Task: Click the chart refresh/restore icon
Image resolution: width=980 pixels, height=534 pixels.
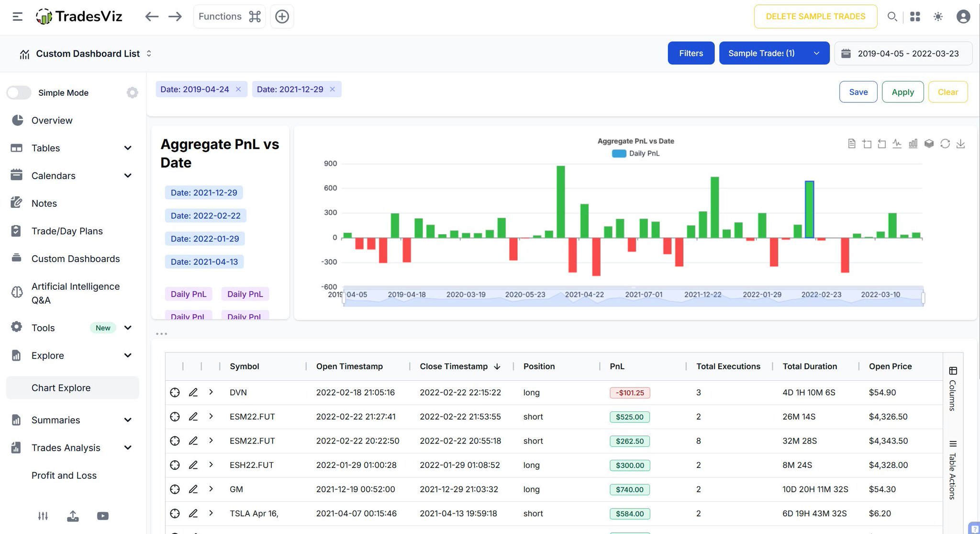Action: click(x=945, y=144)
